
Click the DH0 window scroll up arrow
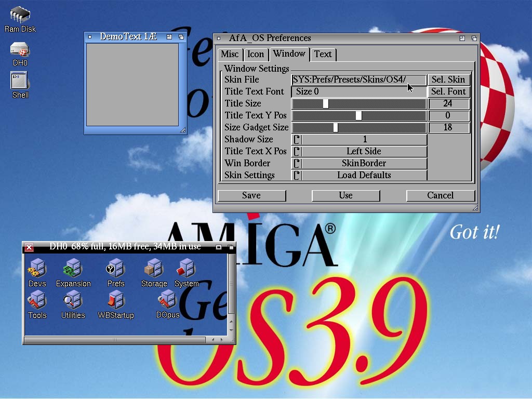coord(231,321)
